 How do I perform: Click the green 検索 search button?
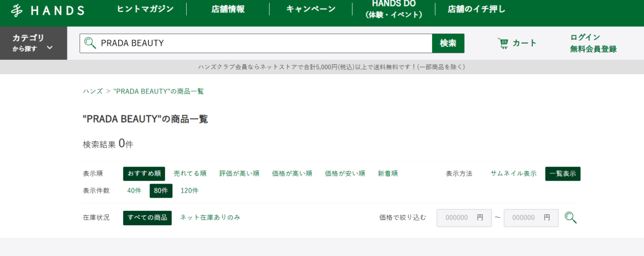tap(448, 43)
